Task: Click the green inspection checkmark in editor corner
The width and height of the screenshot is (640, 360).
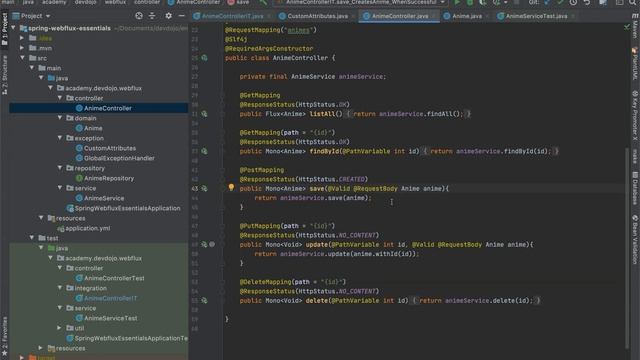Action: (x=627, y=27)
